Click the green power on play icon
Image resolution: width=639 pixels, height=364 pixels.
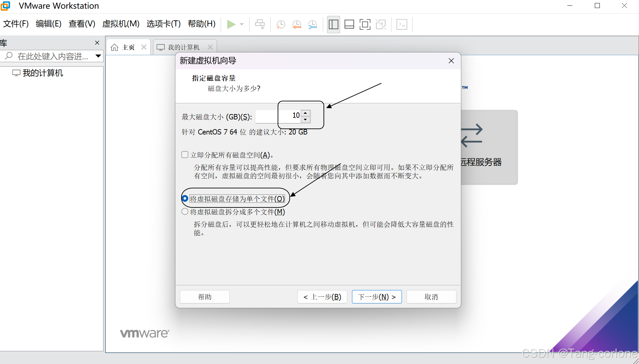tap(231, 24)
